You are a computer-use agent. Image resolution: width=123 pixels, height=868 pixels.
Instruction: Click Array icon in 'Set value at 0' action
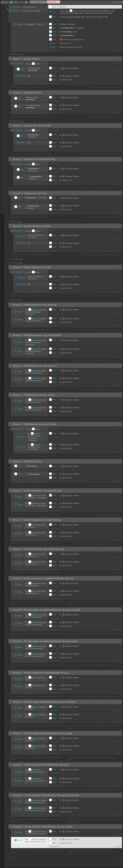(x=51, y=43)
